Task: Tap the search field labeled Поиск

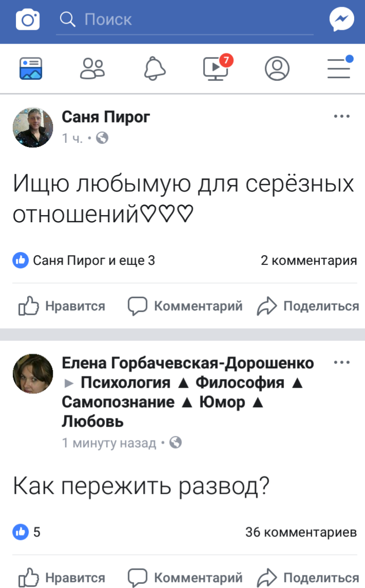Action: (x=185, y=20)
